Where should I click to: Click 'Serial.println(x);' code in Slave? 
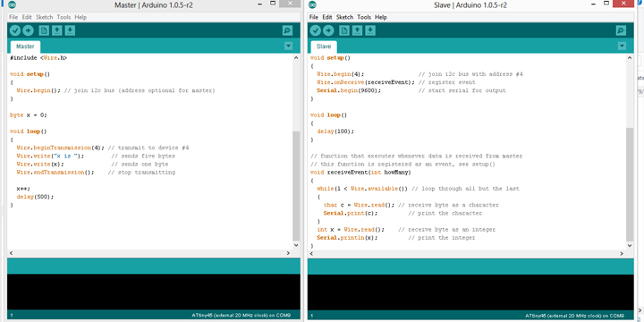[x=347, y=238]
